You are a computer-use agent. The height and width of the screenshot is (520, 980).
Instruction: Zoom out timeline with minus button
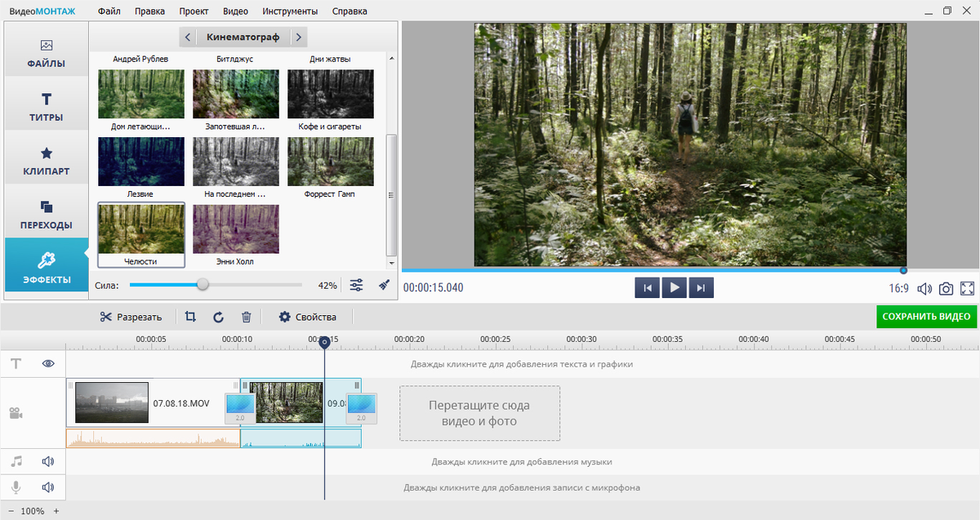[10, 511]
